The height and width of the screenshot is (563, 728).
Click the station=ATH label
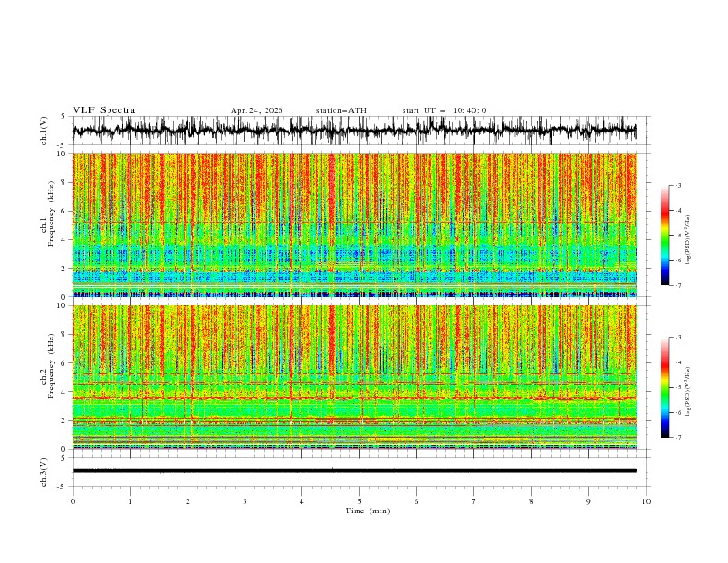point(341,110)
